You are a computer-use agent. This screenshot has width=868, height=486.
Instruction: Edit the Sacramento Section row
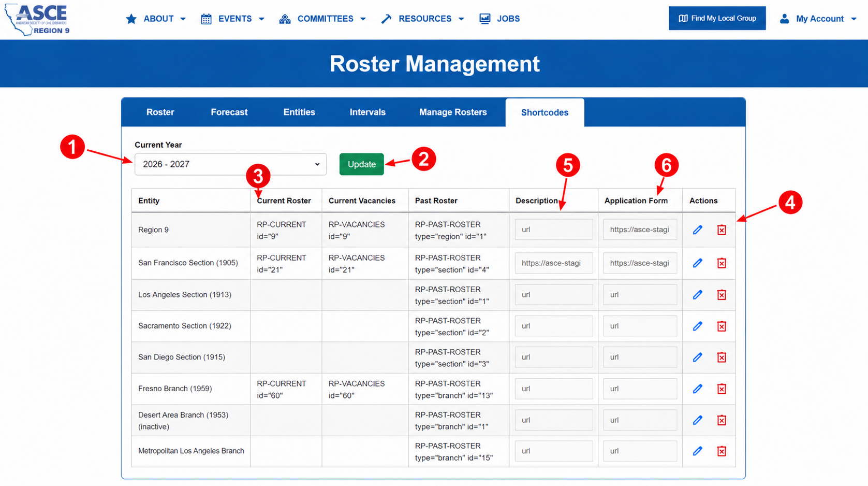tap(697, 326)
